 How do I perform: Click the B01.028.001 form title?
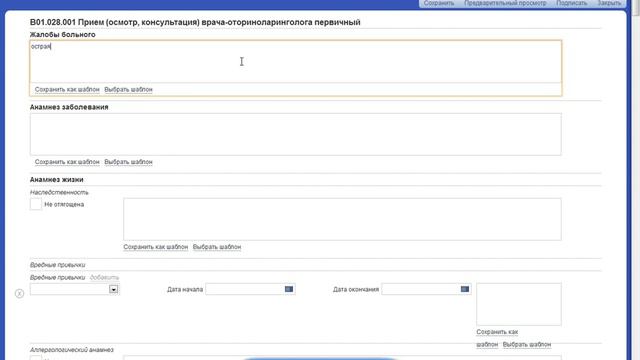point(195,22)
